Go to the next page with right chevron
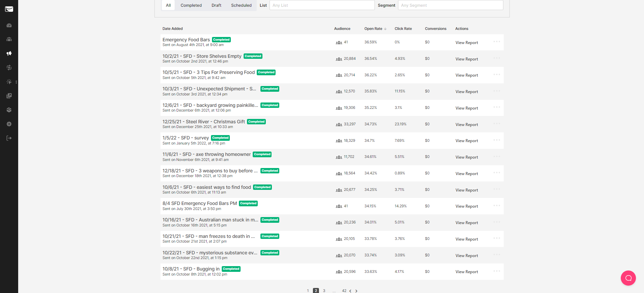This screenshot has width=644, height=293. (x=356, y=291)
